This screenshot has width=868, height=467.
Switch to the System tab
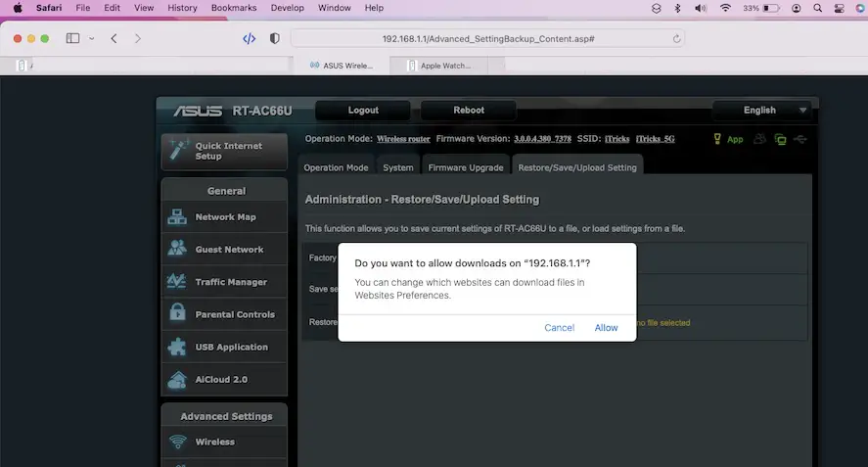pyautogui.click(x=398, y=167)
